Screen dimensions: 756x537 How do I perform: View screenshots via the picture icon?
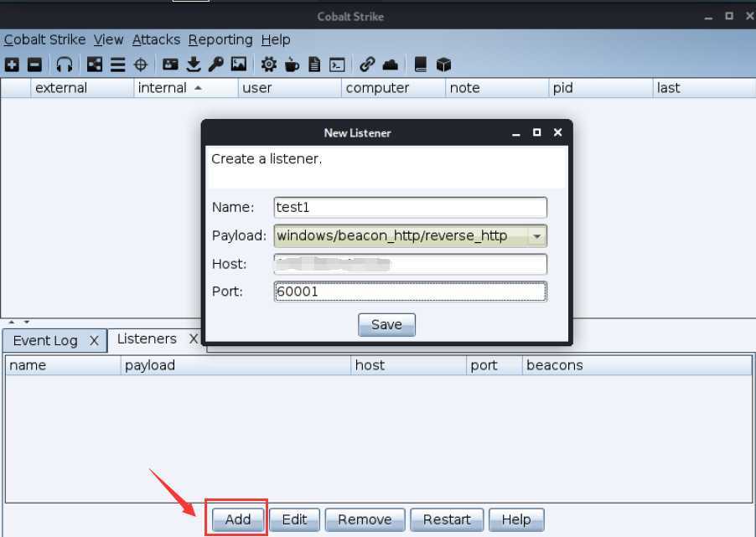click(x=239, y=65)
